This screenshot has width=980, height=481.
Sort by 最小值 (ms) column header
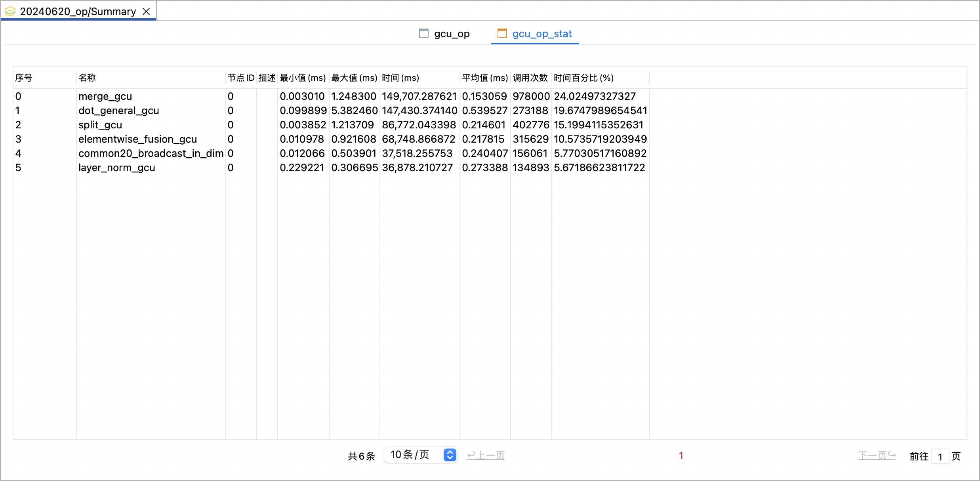(x=303, y=78)
